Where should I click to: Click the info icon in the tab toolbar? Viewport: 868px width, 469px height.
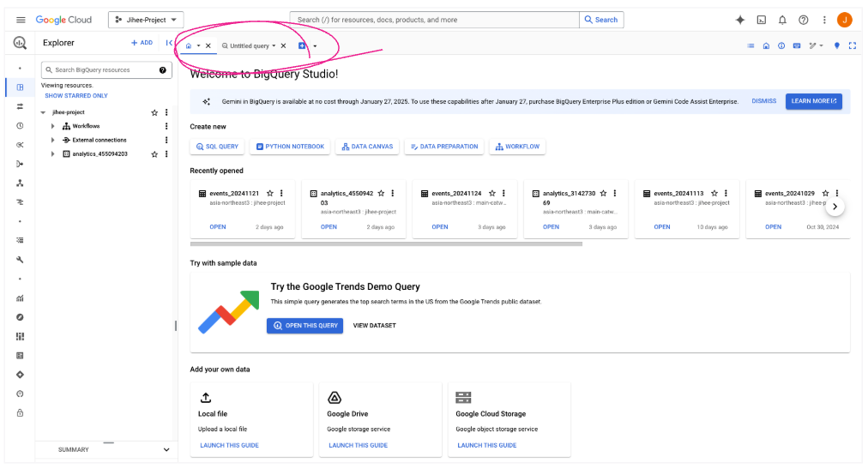(x=781, y=46)
